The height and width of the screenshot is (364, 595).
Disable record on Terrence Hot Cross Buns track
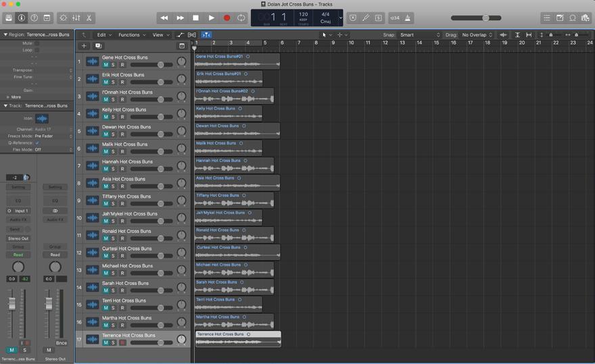point(122,343)
